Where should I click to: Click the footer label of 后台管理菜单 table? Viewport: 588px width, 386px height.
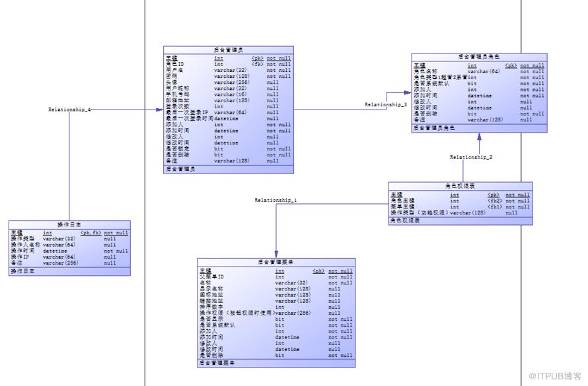coord(217,363)
